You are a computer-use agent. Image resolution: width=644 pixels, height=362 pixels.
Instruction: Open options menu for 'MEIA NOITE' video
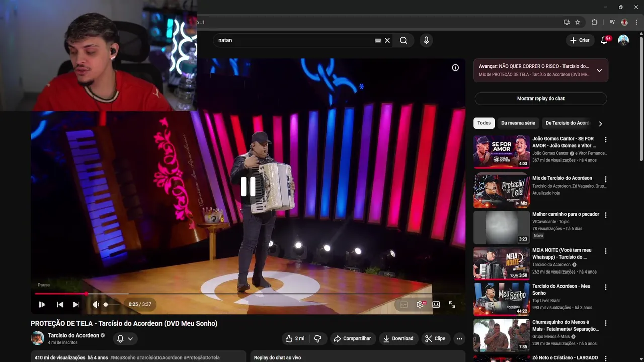click(x=606, y=251)
